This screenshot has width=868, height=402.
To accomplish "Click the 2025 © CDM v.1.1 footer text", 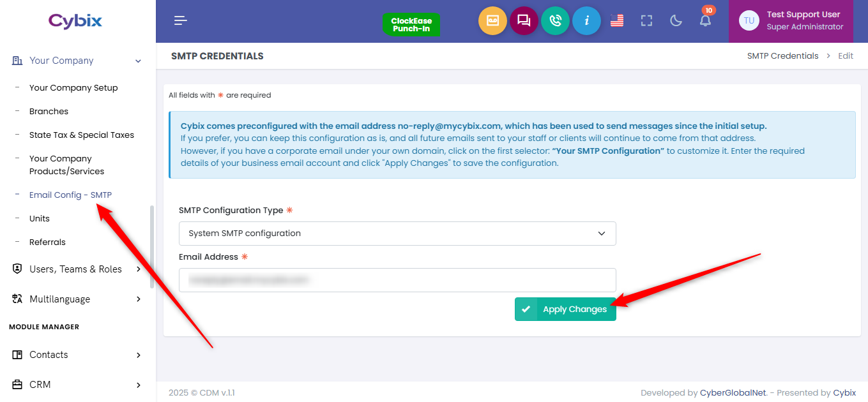I will coord(202,393).
